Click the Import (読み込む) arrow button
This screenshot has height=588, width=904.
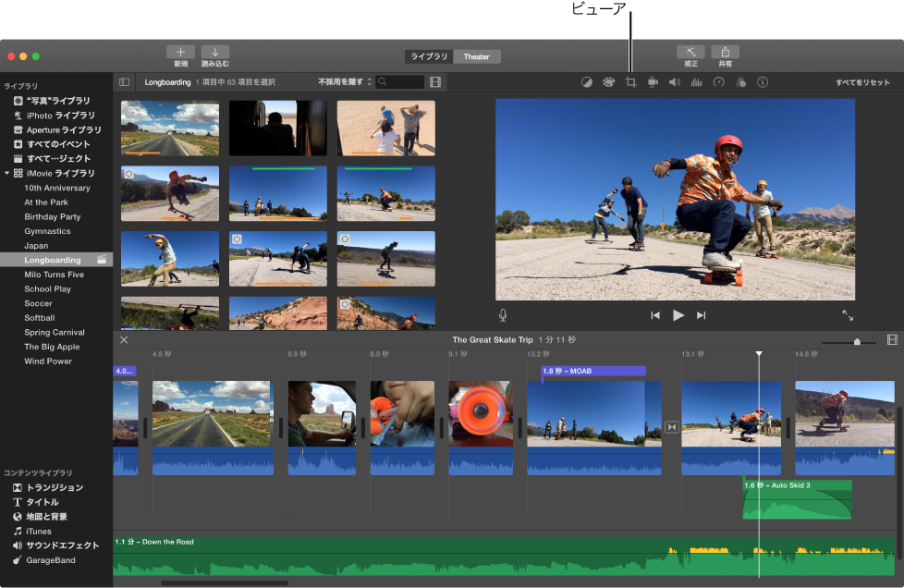coord(215,52)
